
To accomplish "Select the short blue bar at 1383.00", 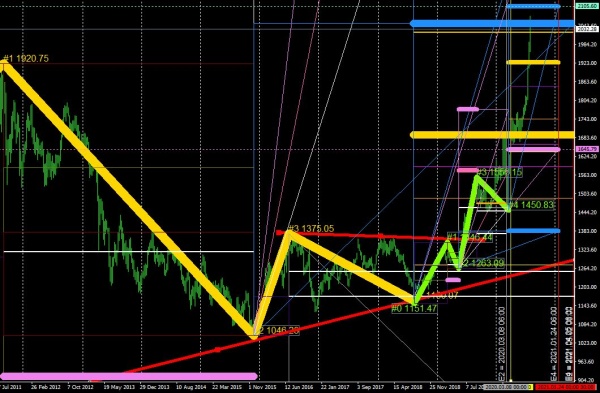I will (533, 231).
